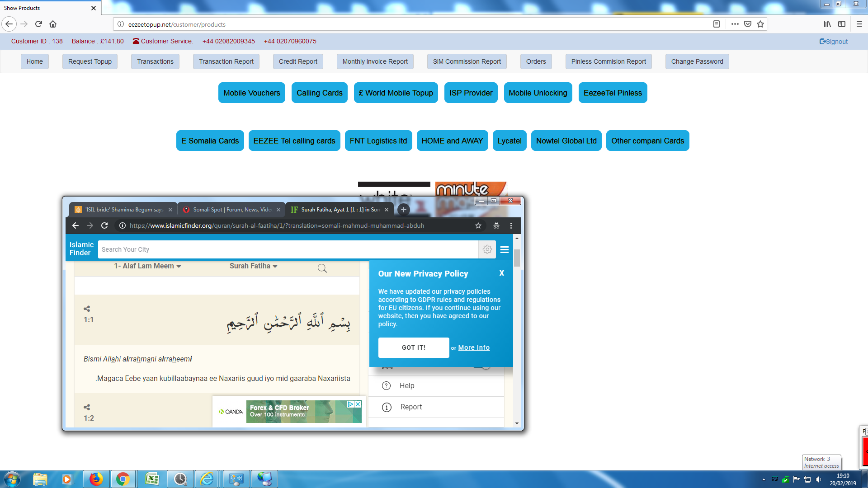Toggle reader view icon in Firefox address bar
868x488 pixels.
[x=717, y=24]
